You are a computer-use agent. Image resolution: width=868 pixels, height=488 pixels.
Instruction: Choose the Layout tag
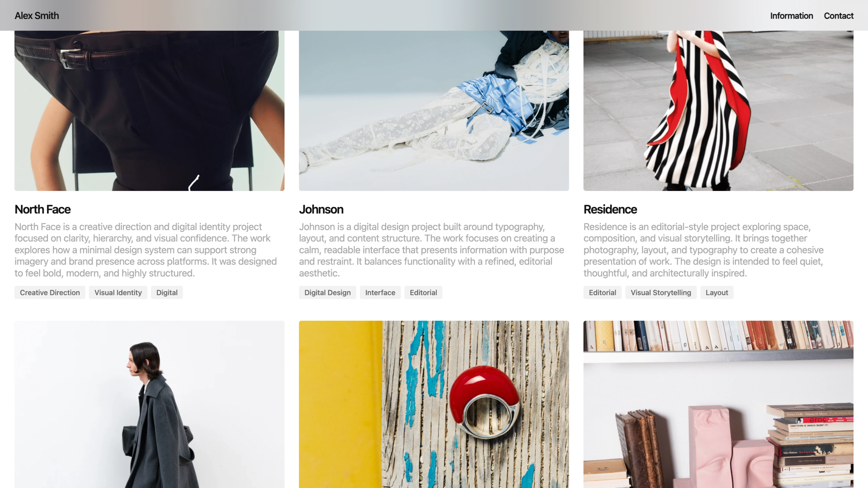[x=717, y=292]
